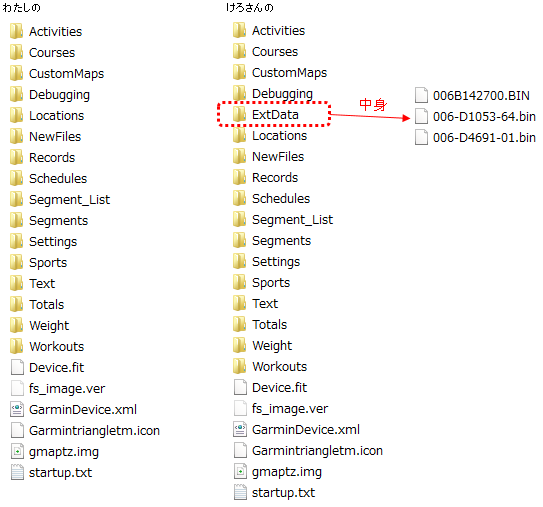The height and width of the screenshot is (507, 543).
Task: Click GarminDevice.xml icon in left list
Action: [x=17, y=409]
